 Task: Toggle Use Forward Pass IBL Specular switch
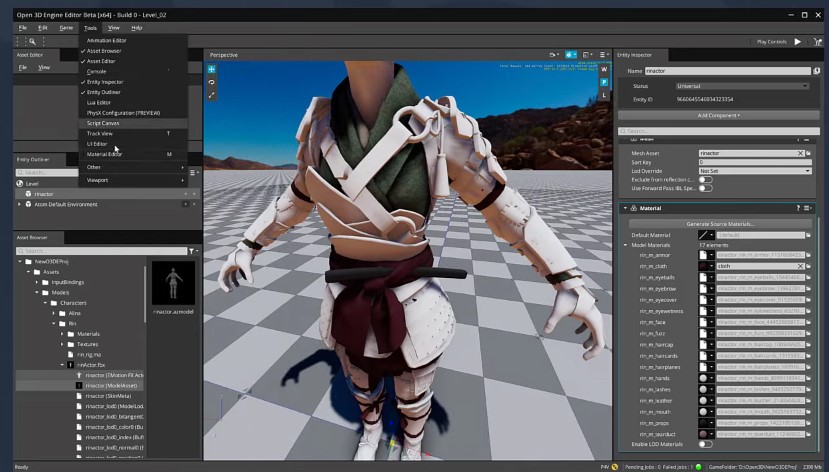tap(706, 188)
